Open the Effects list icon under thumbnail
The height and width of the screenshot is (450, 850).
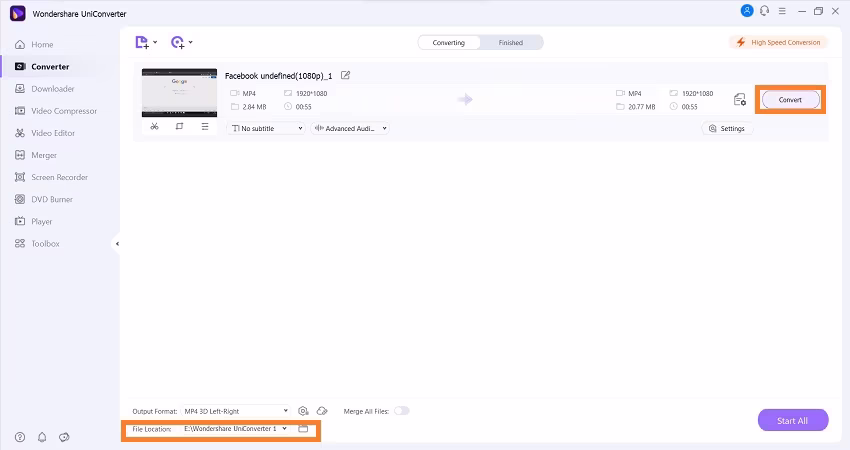205,126
